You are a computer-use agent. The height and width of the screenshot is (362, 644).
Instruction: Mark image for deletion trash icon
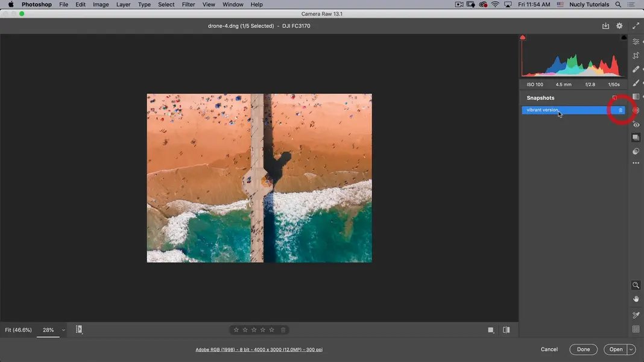click(x=283, y=330)
